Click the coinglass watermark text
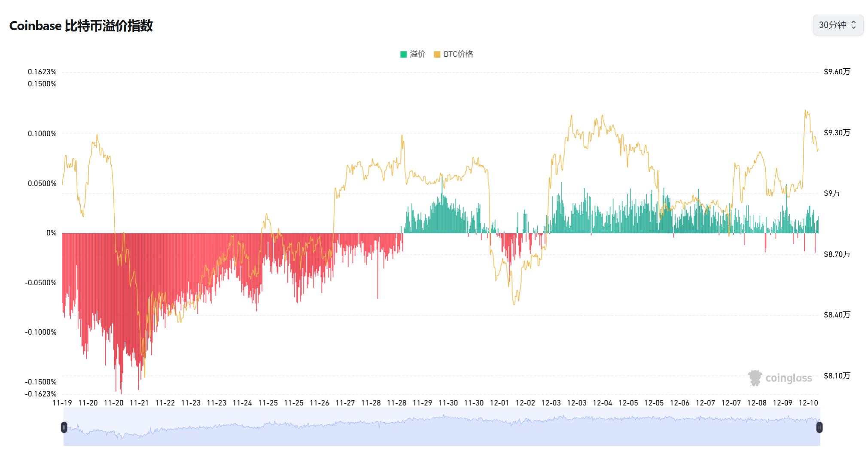Viewport: 868px width, 451px height. coord(789,378)
